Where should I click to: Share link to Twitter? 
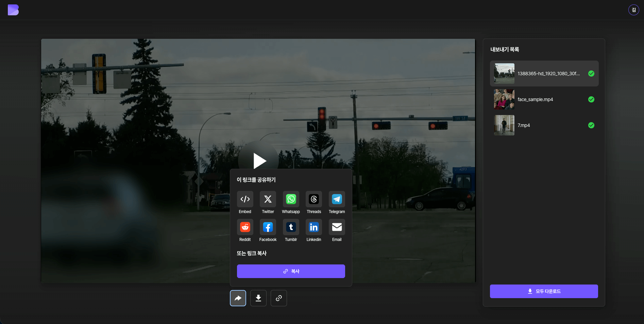click(268, 199)
